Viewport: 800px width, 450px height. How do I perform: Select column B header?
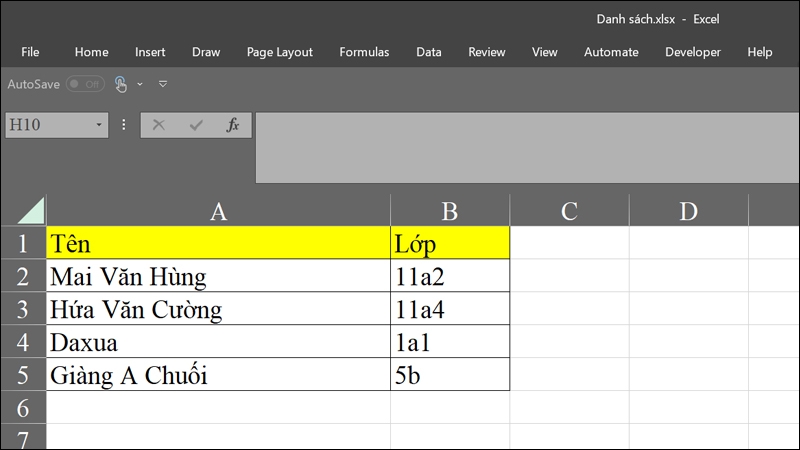[x=450, y=211]
